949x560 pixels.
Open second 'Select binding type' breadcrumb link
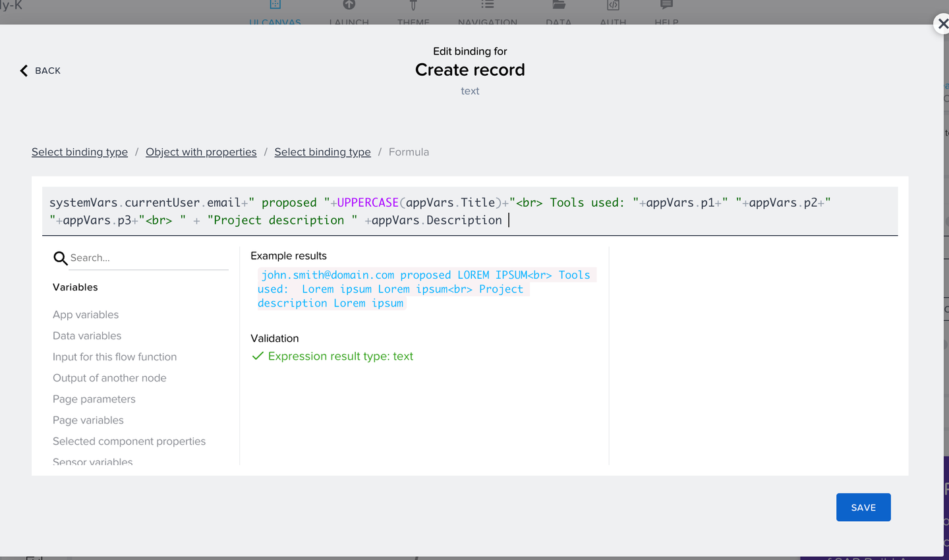(x=322, y=152)
